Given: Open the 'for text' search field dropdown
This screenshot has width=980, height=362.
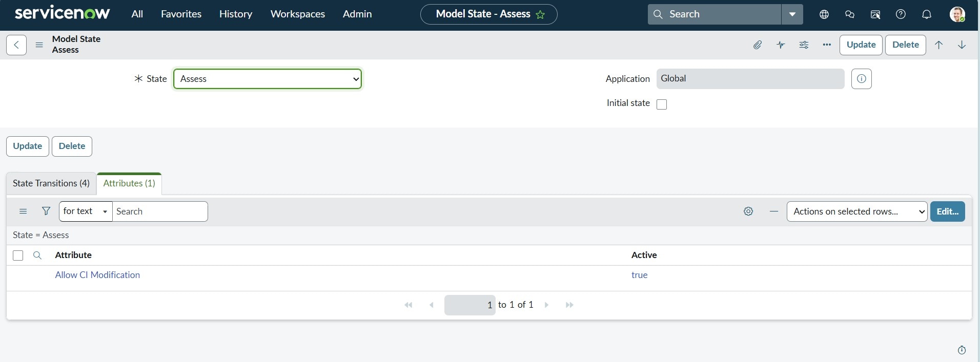Looking at the screenshot, I should point(86,211).
